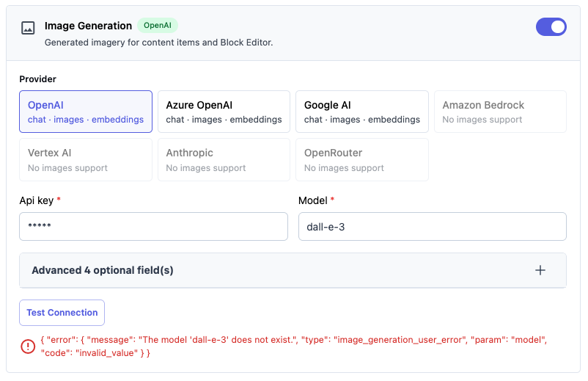Click the Test Connection button

[62, 313]
